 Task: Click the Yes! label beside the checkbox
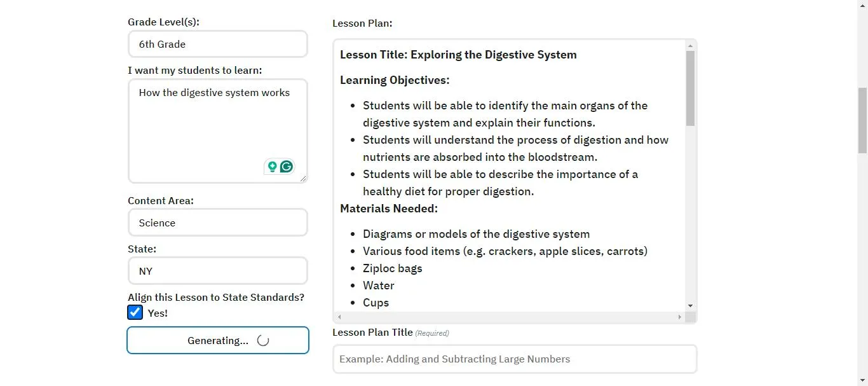point(157,313)
